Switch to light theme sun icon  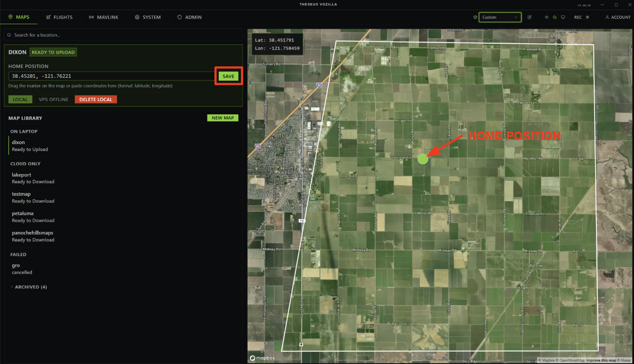pyautogui.click(x=547, y=17)
